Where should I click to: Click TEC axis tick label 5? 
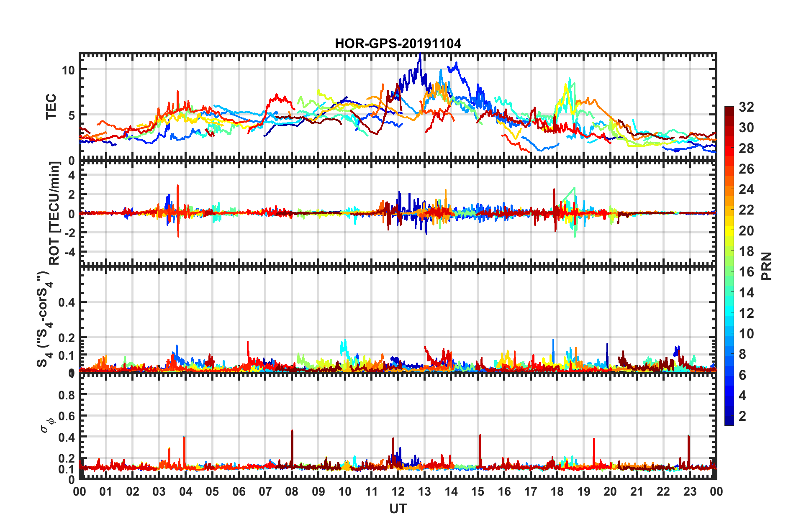pyautogui.click(x=72, y=115)
